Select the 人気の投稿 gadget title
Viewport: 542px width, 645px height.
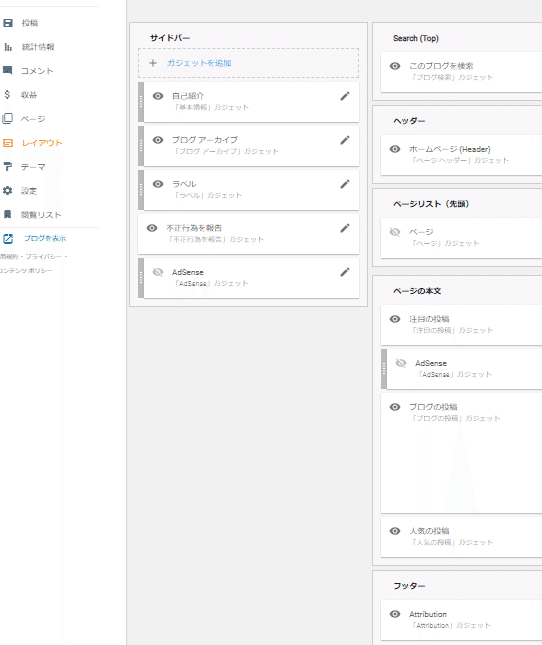(x=429, y=531)
